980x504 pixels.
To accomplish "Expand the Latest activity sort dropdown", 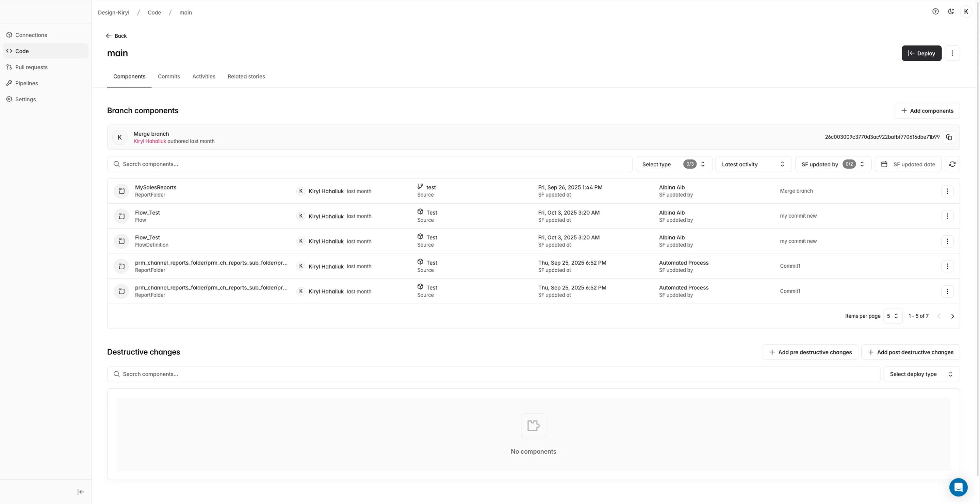I will pos(753,164).
